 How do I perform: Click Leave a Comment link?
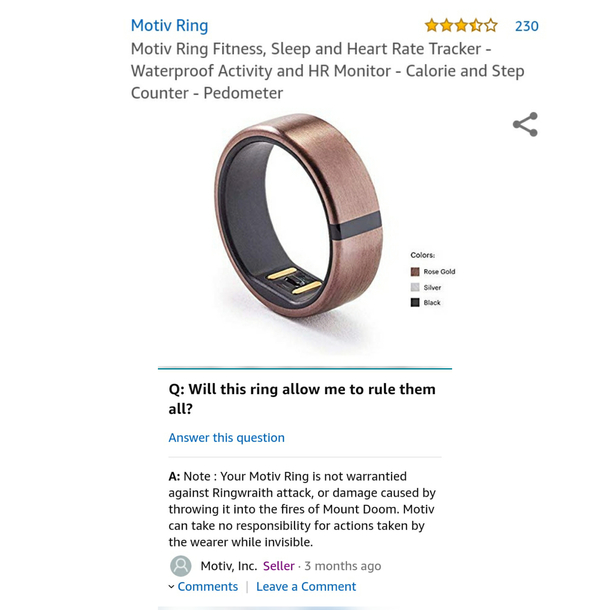(x=306, y=587)
